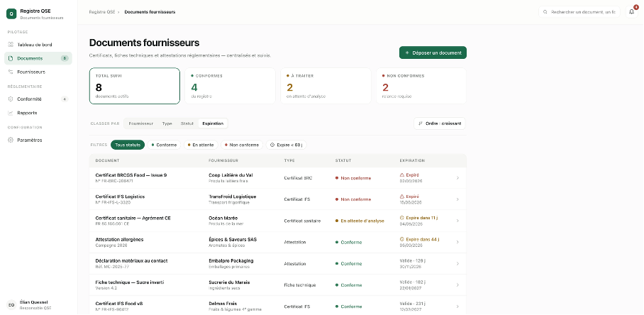Click the plus icon on Déposer un document
Image resolution: width=644 pixels, height=315 pixels.
point(407,52)
